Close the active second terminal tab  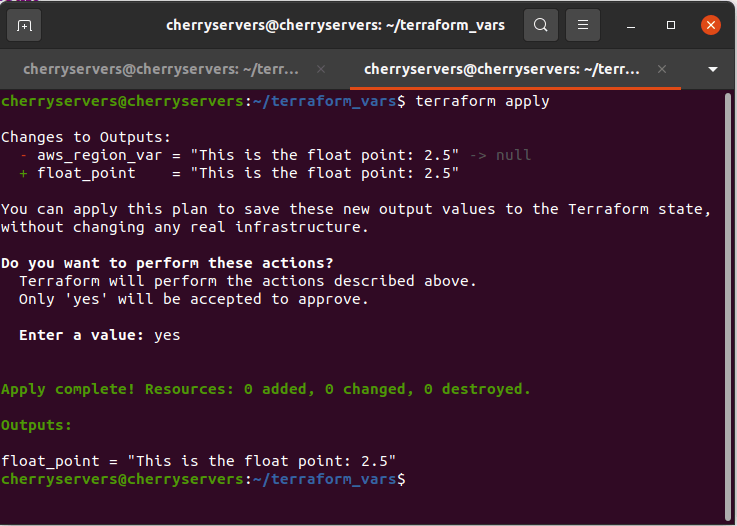click(x=661, y=69)
